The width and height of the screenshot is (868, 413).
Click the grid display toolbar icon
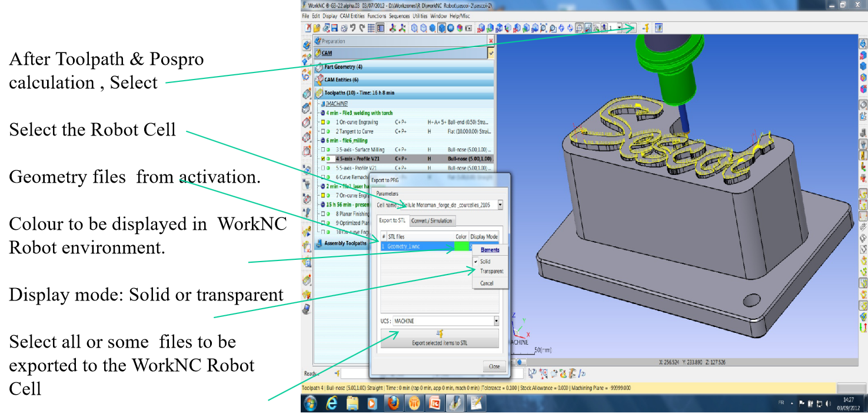coord(371,28)
